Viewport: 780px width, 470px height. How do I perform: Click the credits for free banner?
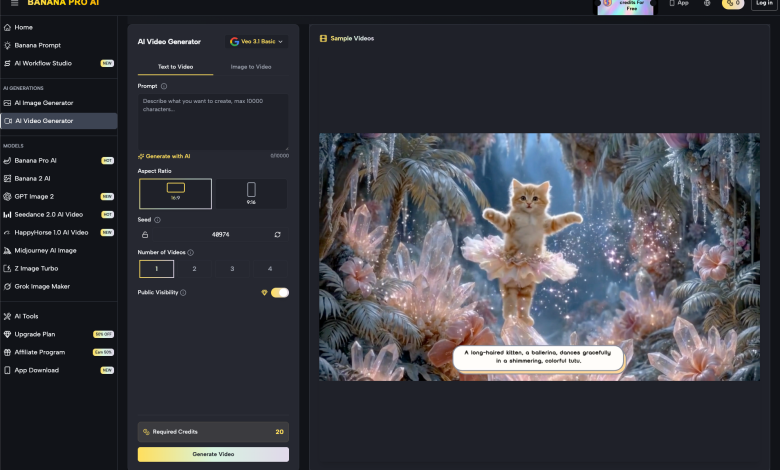point(625,6)
